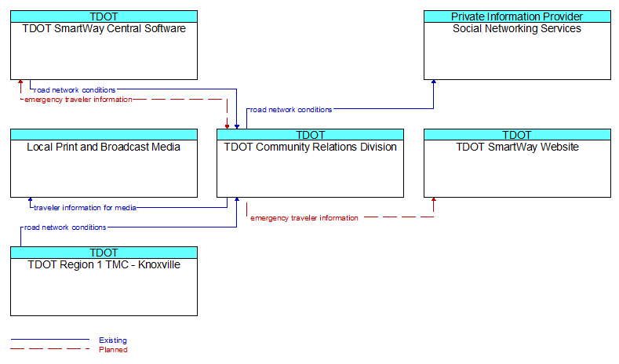Click TDOT header above SmartWay Website
Screen dimensions: 619x364
[517, 135]
